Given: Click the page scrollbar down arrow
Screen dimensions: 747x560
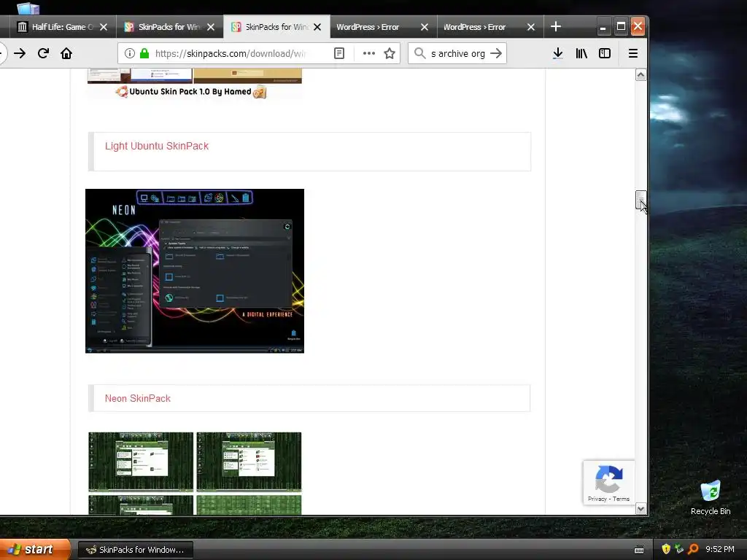Looking at the screenshot, I should click(x=640, y=508).
